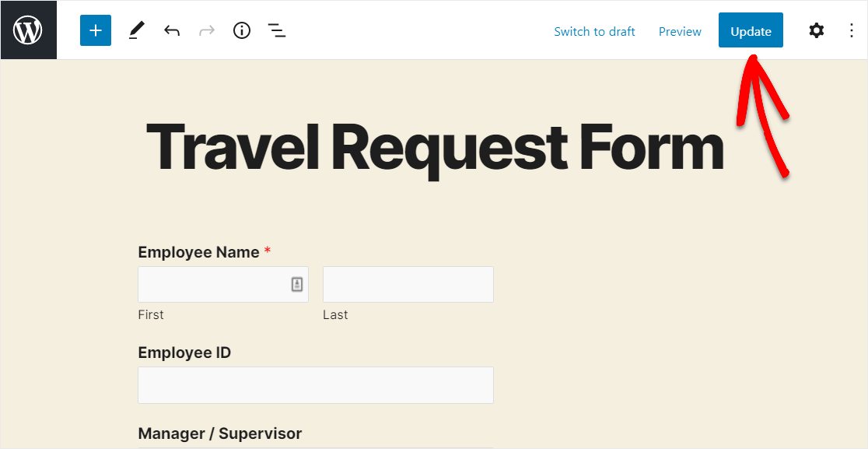Select the pencil Tools icon
The width and height of the screenshot is (868, 449).
point(136,31)
